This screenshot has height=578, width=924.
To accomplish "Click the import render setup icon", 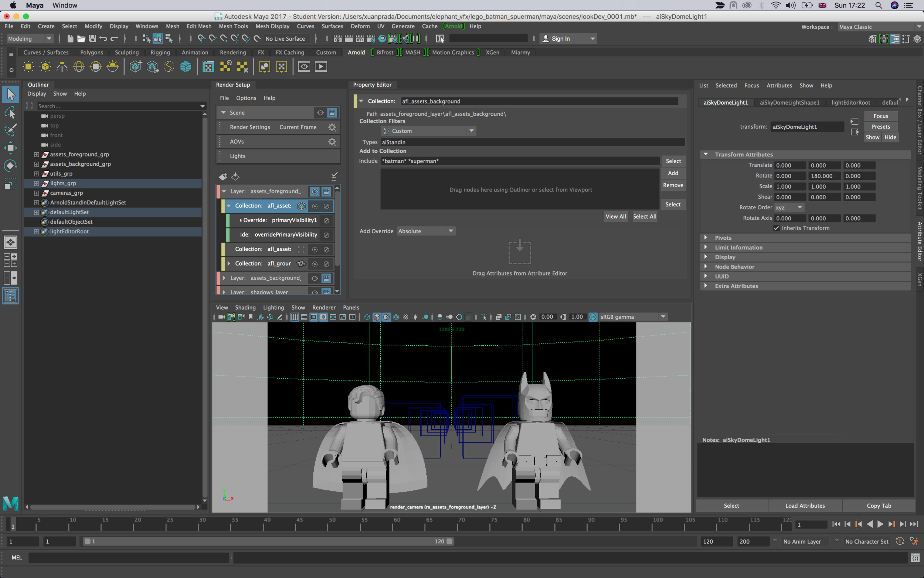I will coord(235,177).
